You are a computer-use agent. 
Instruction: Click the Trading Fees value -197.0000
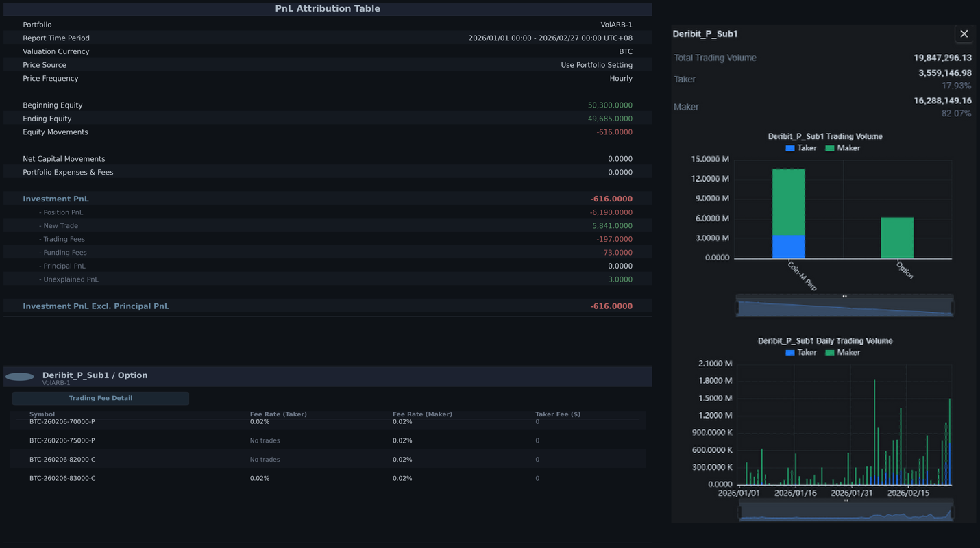pyautogui.click(x=615, y=239)
